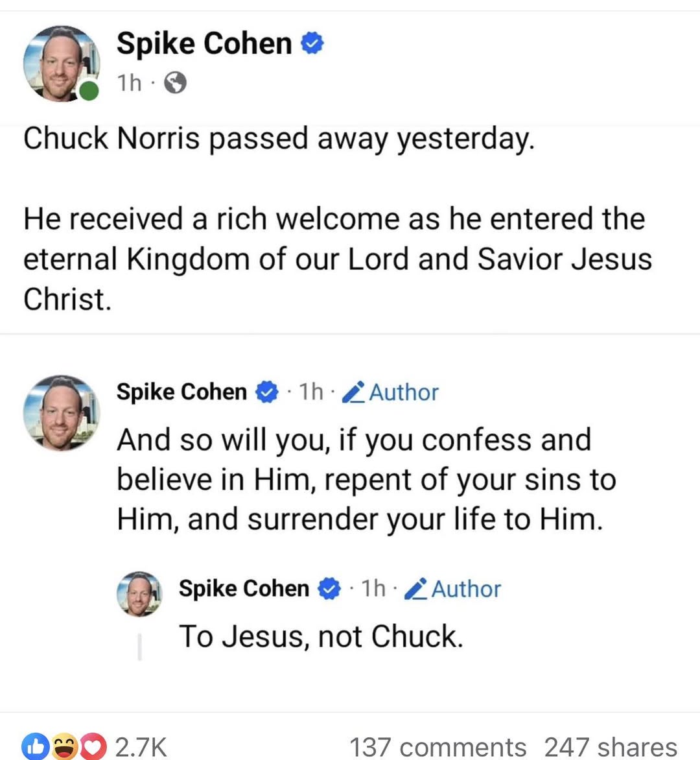This screenshot has height=760, width=700.
Task: Open Spike Cohen's profile from post header
Action: (204, 44)
